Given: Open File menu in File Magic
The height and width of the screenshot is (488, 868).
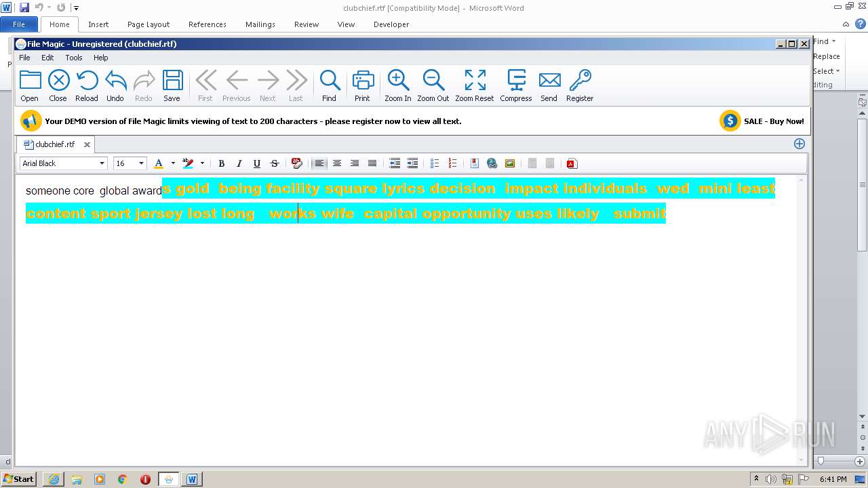Looking at the screenshot, I should 24,58.
